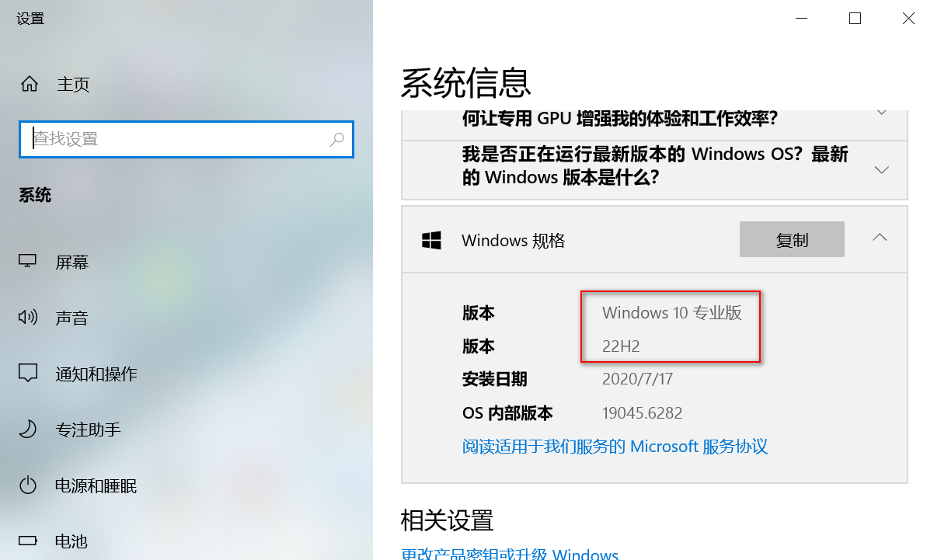Expand the latest Windows OS version question
The image size is (927, 560).
click(881, 170)
